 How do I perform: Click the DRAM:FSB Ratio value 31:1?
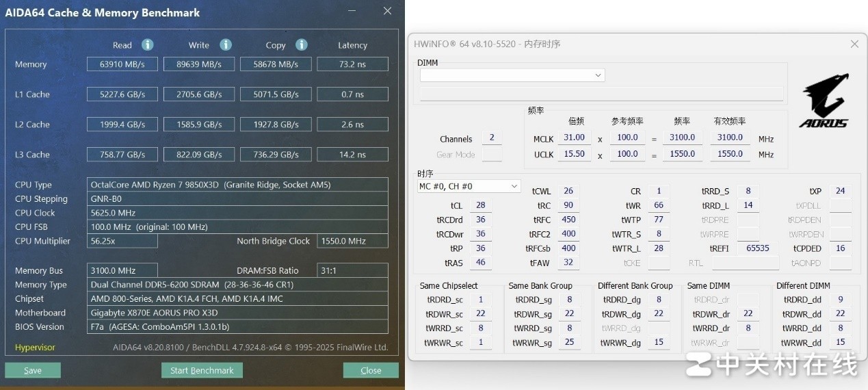[352, 271]
